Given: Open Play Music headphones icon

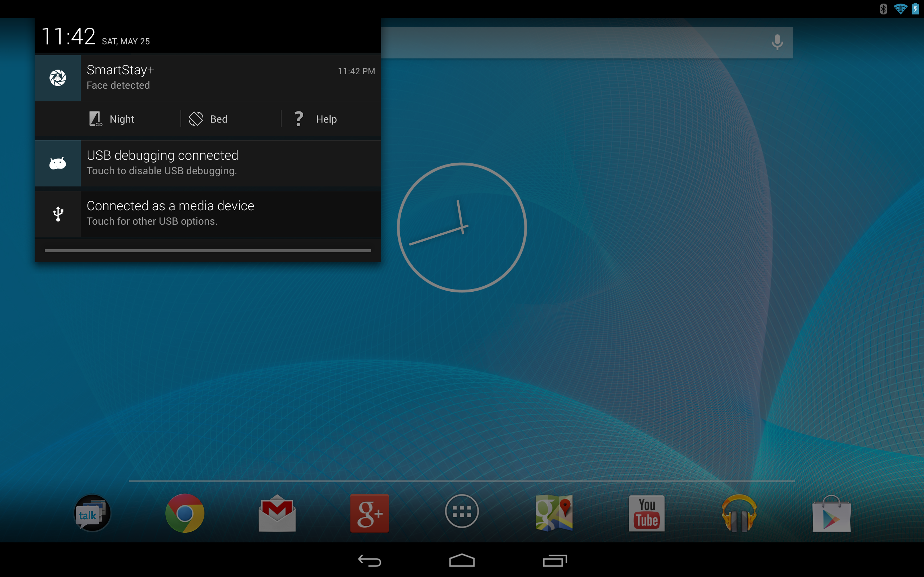Looking at the screenshot, I should pos(739,513).
